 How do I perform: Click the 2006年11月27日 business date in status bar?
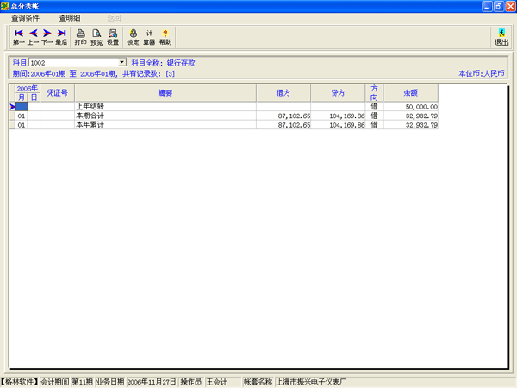pyautogui.click(x=152, y=382)
